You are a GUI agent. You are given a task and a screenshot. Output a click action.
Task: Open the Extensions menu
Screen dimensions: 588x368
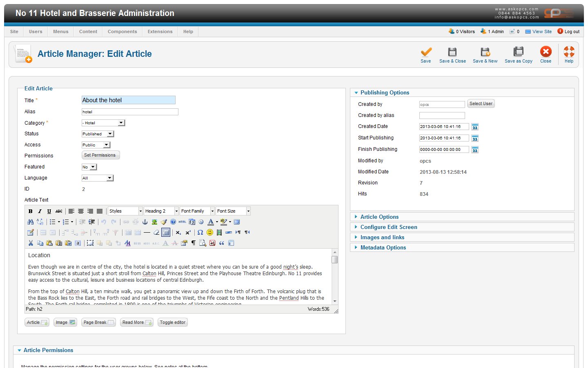pyautogui.click(x=160, y=31)
